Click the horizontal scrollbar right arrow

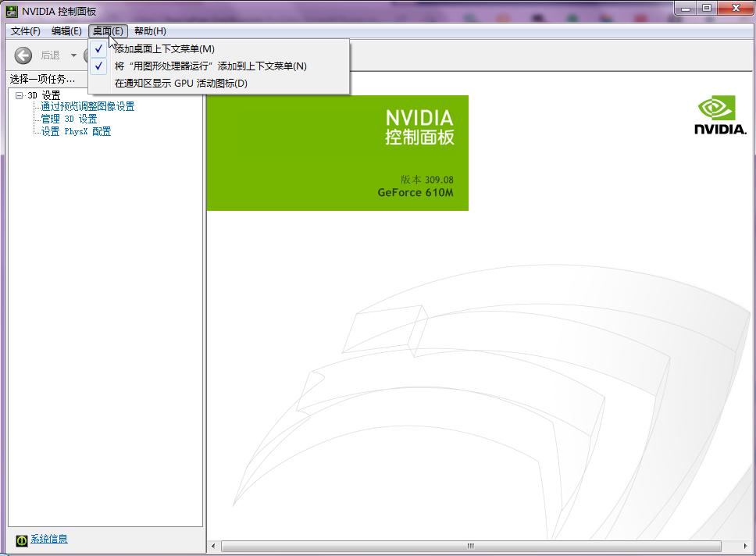click(744, 547)
